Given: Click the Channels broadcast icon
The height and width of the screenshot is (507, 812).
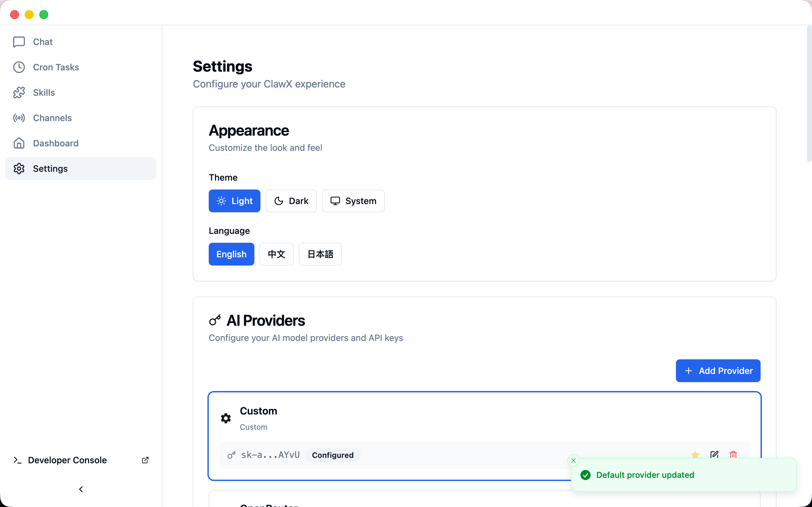Looking at the screenshot, I should click(x=19, y=118).
